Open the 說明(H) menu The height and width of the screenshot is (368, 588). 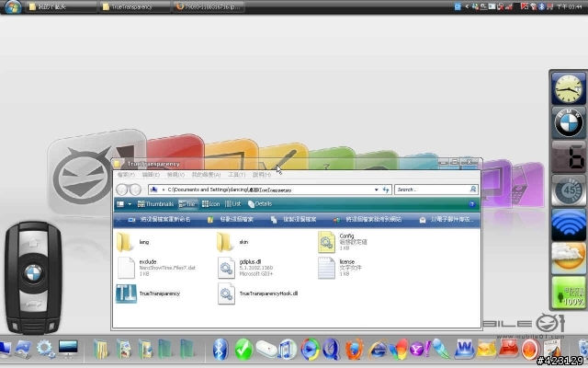261,175
